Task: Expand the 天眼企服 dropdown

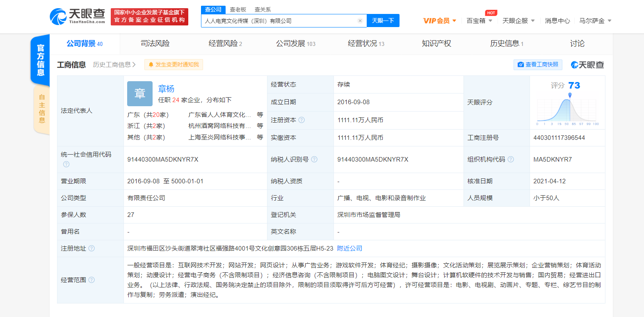Action: [x=518, y=21]
